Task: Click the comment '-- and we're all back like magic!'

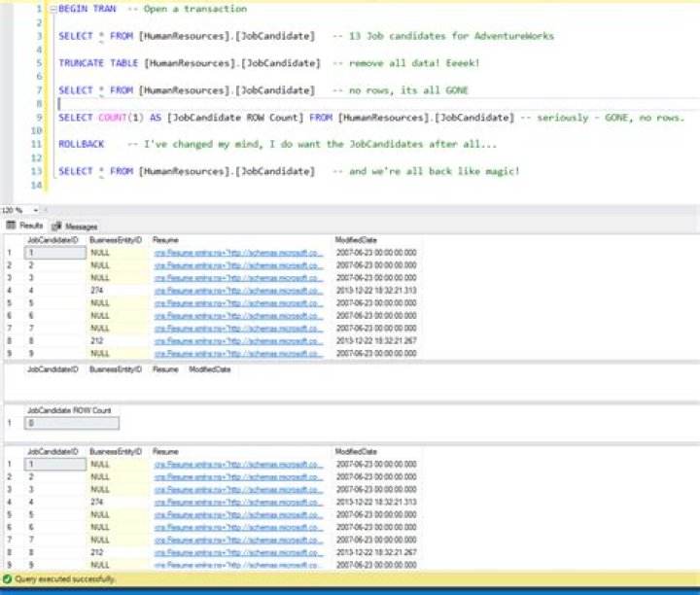Action: click(x=426, y=171)
